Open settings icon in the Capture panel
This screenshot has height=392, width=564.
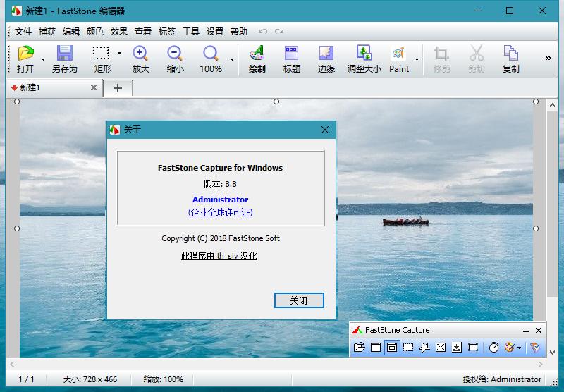(x=535, y=347)
